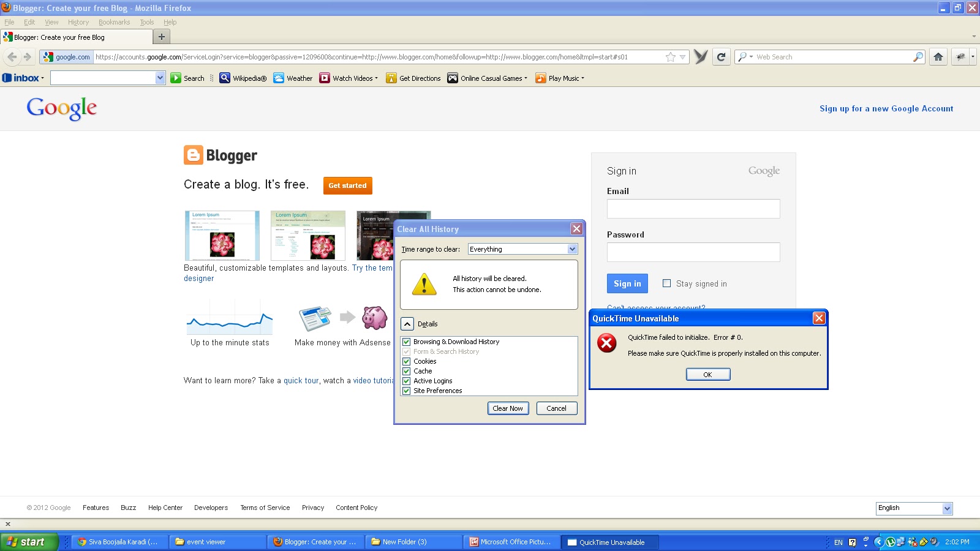Close the QuickTime Unavailable dialog with X
The width and height of the screenshot is (980, 551).
click(819, 318)
